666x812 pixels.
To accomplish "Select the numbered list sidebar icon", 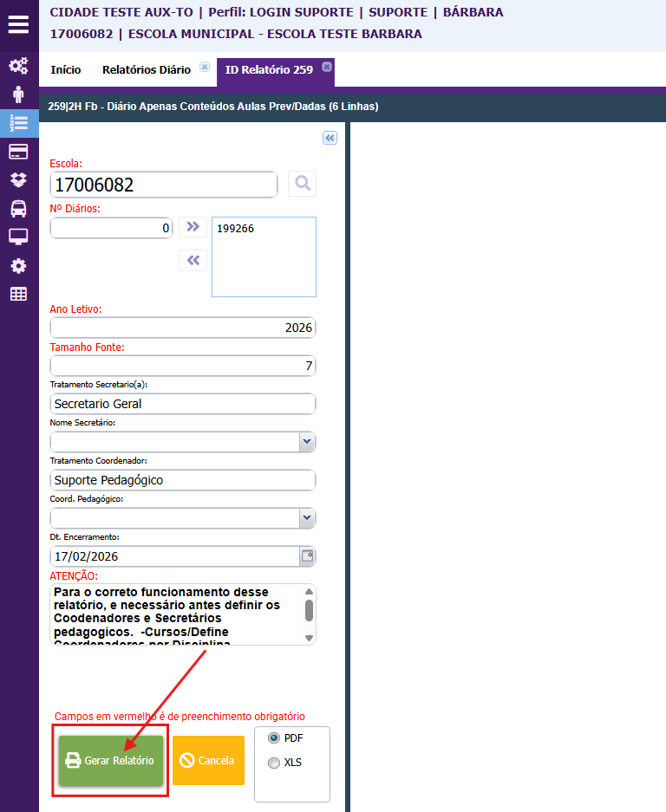I will [18, 122].
